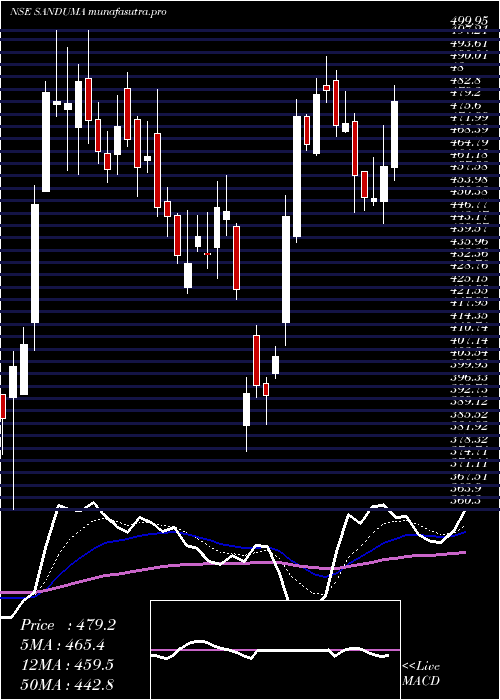The image size is (500, 700).
Task: Click the 482.8 price axis label
Action: (466, 81)
